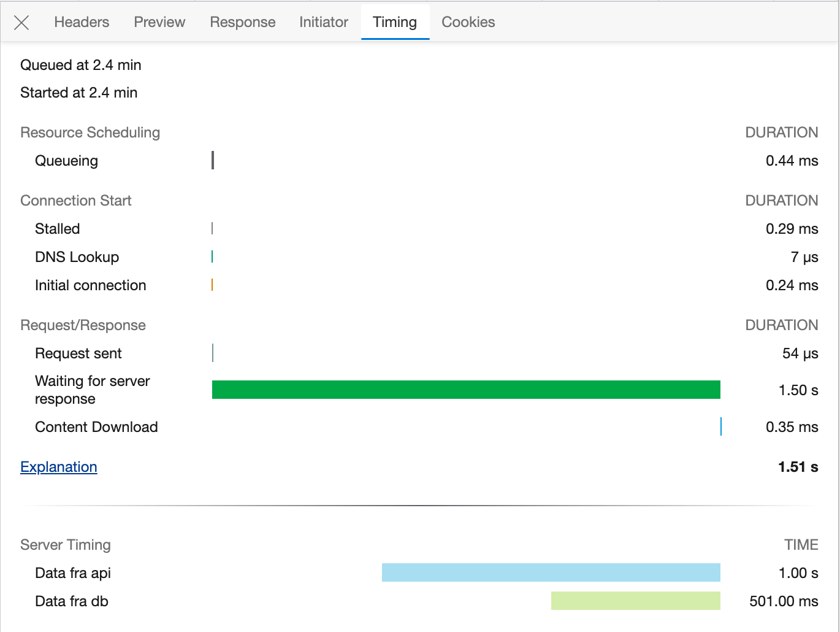Click the green Waiting for server response bar
840x632 pixels.
(x=466, y=390)
